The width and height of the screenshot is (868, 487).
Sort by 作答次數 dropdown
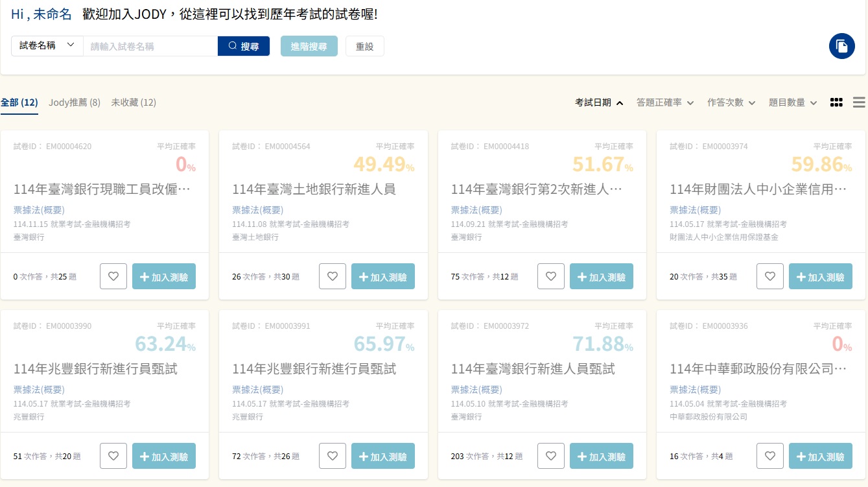[x=731, y=102]
